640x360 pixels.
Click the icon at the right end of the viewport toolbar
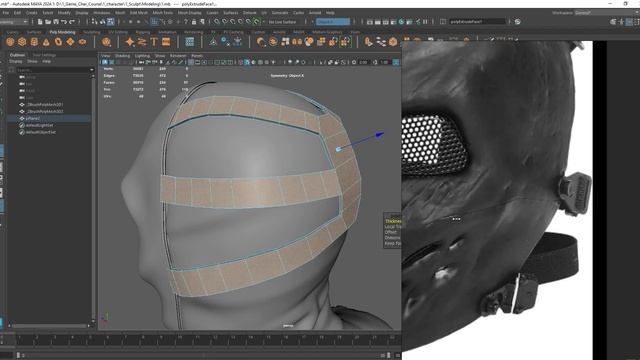[x=396, y=62]
